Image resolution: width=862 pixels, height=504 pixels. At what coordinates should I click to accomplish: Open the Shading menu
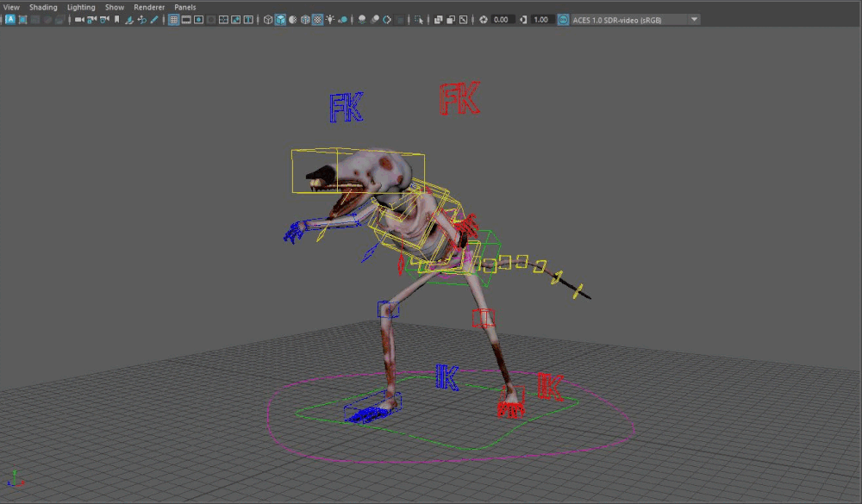pos(43,7)
